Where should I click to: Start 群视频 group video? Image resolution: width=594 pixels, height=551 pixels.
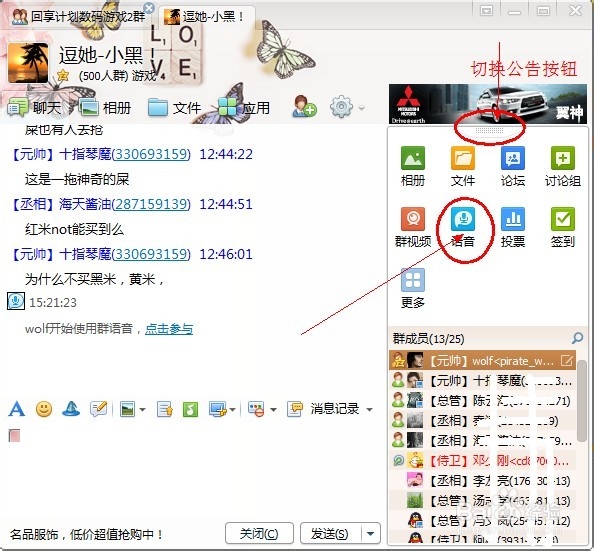[x=413, y=219]
